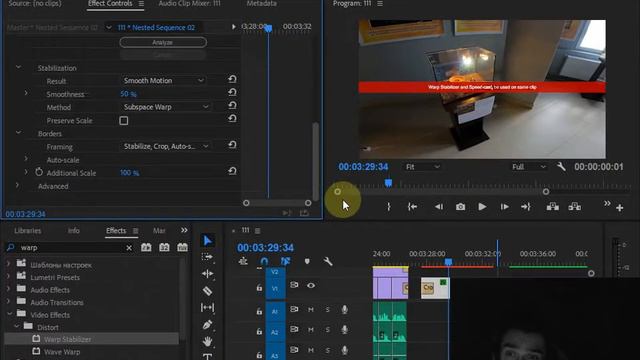Expand the Lumetri Presets folder
The image size is (640, 360).
pyautogui.click(x=9, y=277)
